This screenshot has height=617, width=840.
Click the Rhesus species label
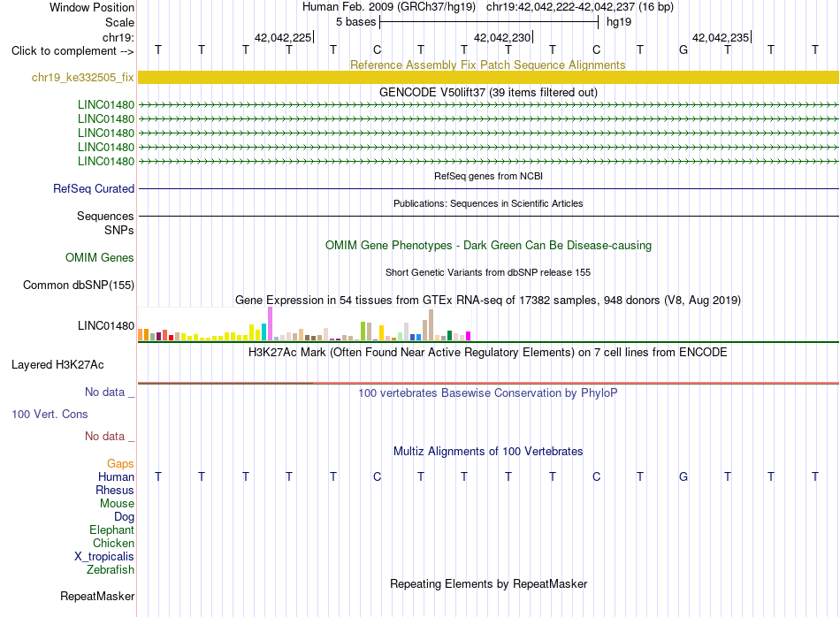click(115, 490)
